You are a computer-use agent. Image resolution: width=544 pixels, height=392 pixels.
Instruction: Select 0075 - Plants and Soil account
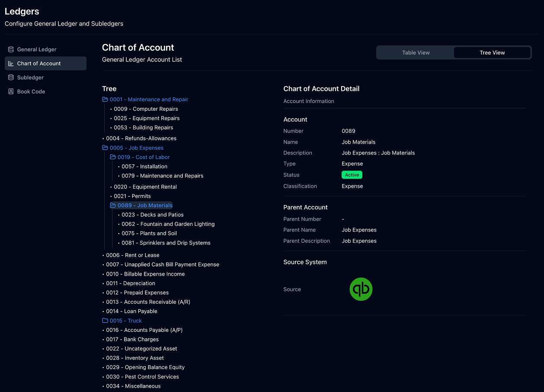(x=149, y=233)
